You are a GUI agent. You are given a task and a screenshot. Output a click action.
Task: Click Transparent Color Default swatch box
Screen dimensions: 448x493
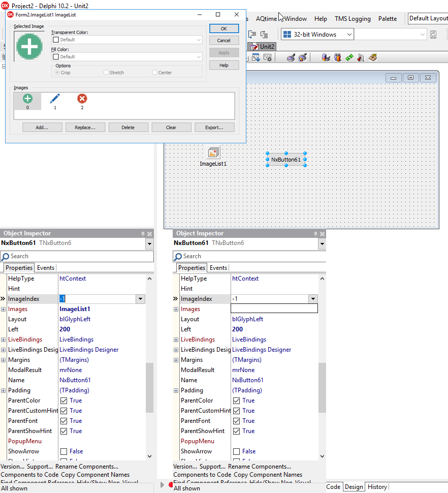click(x=56, y=40)
